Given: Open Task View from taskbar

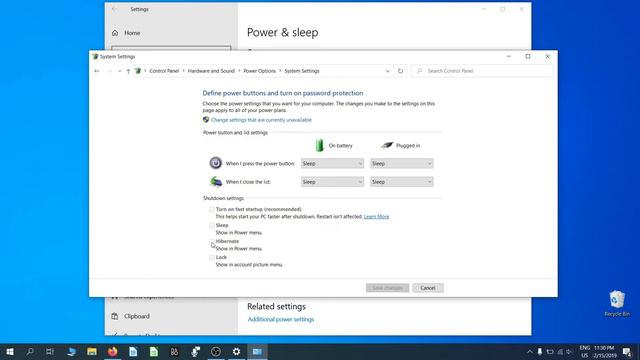Looking at the screenshot, I should click(50, 351).
